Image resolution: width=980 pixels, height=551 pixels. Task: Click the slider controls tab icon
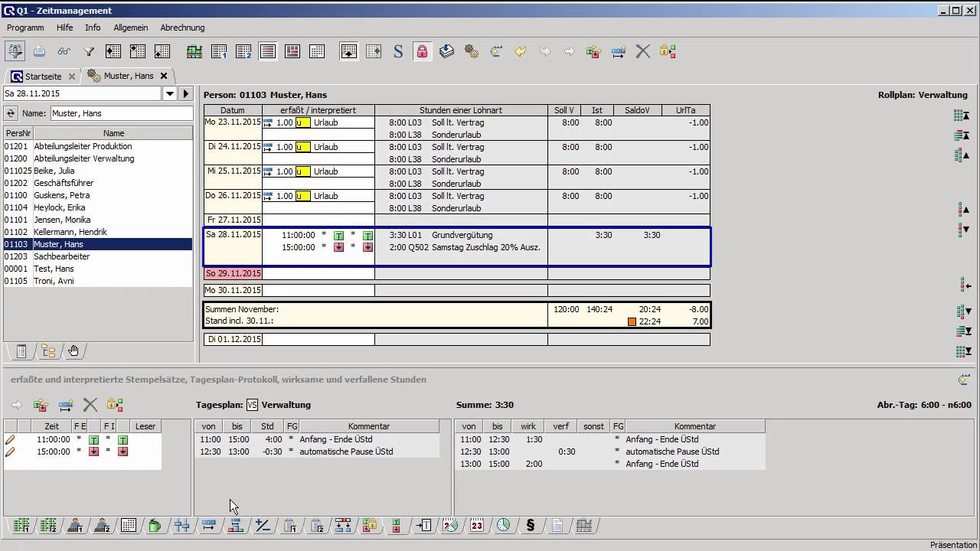181,526
